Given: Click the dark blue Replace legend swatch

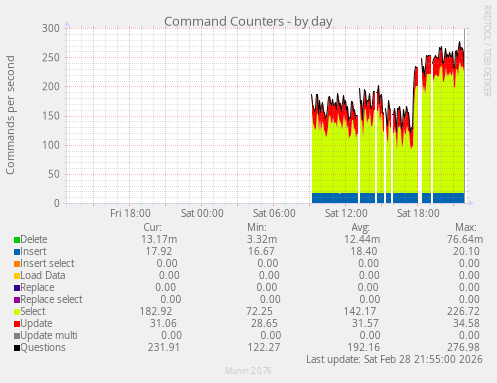Looking at the screenshot, I should coord(17,288).
